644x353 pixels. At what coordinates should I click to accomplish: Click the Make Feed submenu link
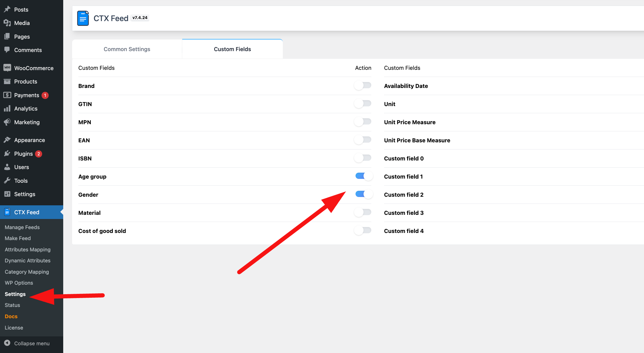[x=18, y=238]
